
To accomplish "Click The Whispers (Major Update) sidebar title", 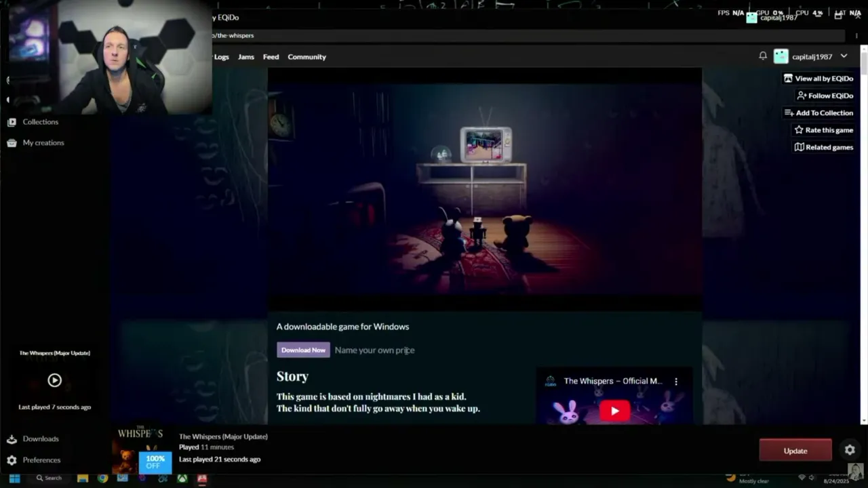I will (x=54, y=353).
